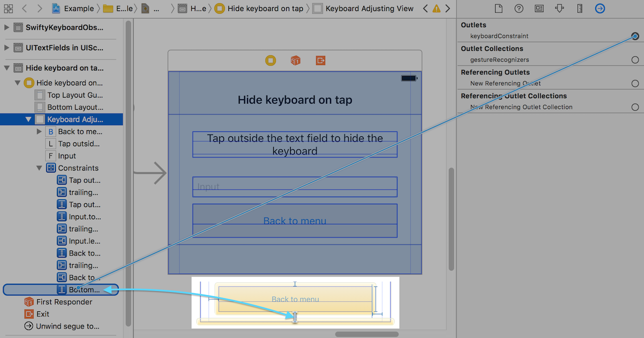Select First Responder in outline

[58, 302]
